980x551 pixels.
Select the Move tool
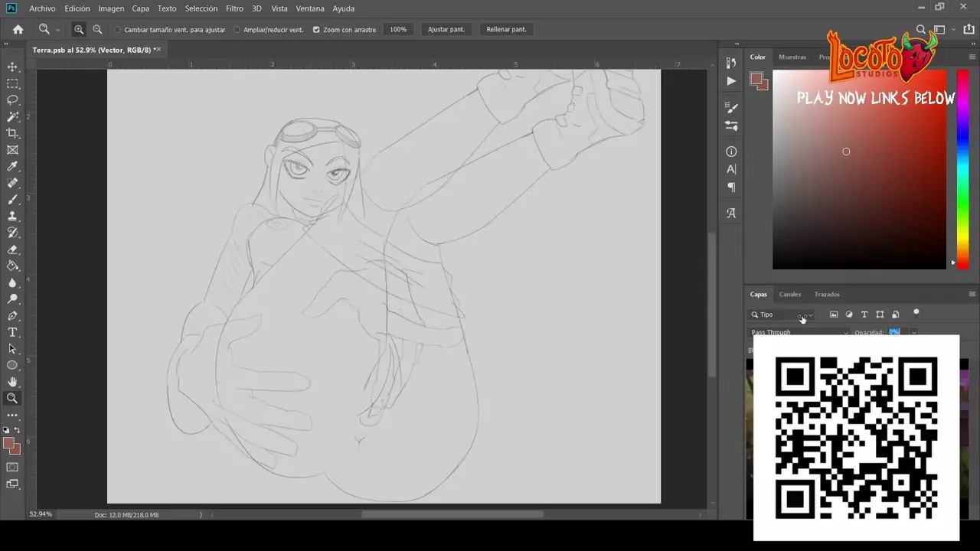[12, 67]
